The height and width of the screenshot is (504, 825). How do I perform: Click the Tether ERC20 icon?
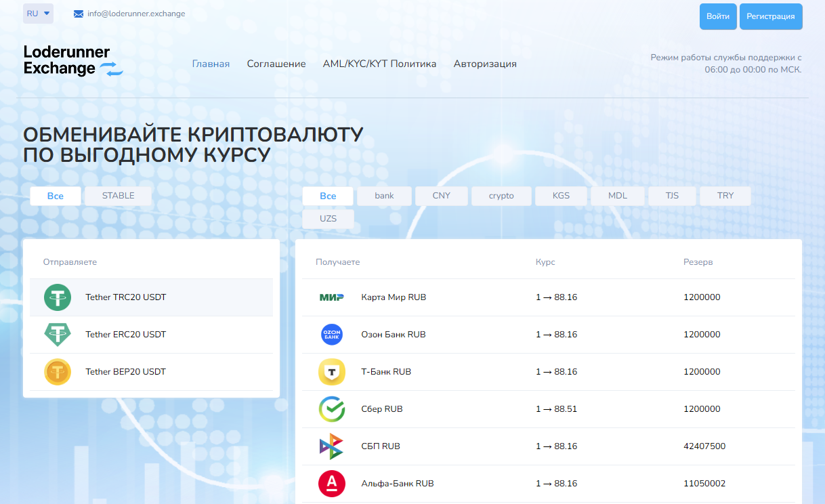pos(58,335)
